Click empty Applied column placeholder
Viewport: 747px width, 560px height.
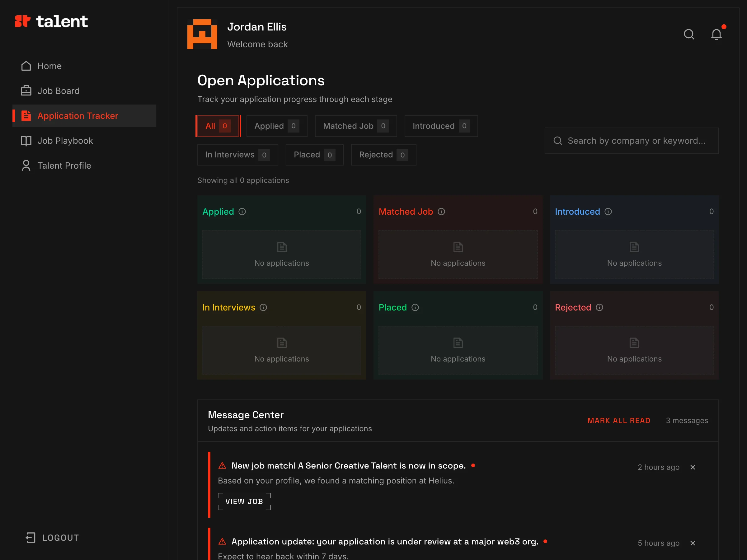click(x=282, y=254)
